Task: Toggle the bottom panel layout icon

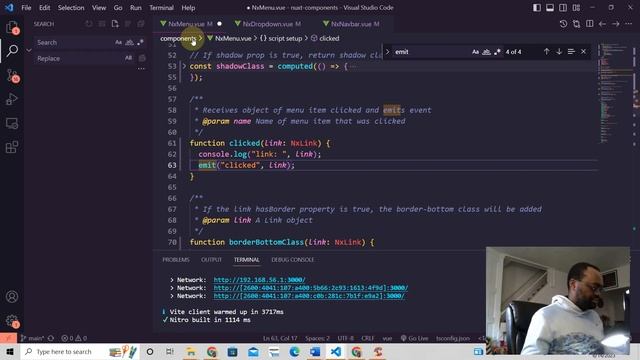Action: [x=550, y=8]
